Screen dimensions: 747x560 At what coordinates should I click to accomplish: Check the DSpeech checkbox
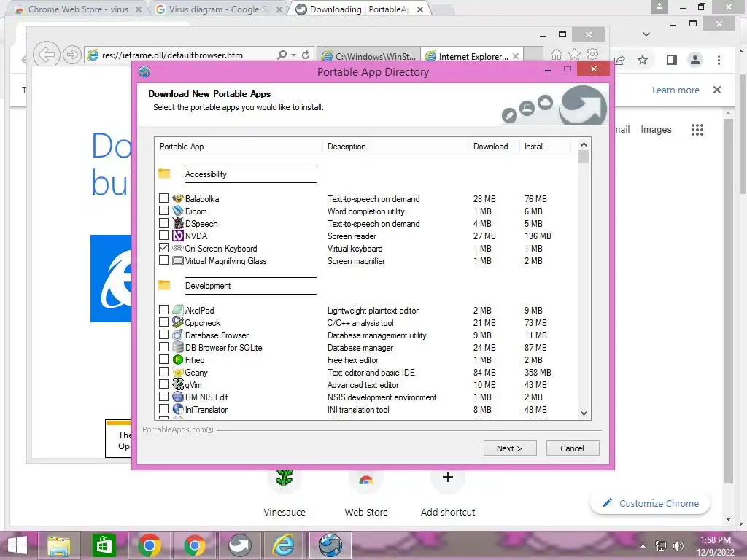point(163,222)
